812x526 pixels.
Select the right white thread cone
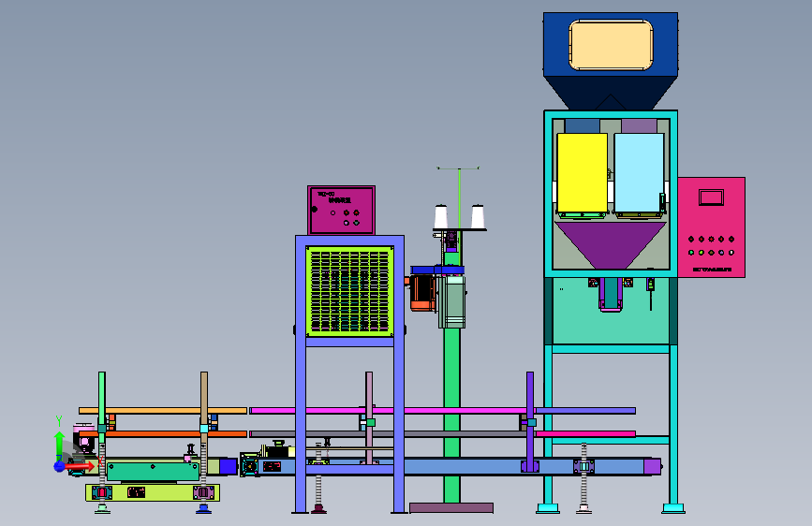tap(478, 217)
